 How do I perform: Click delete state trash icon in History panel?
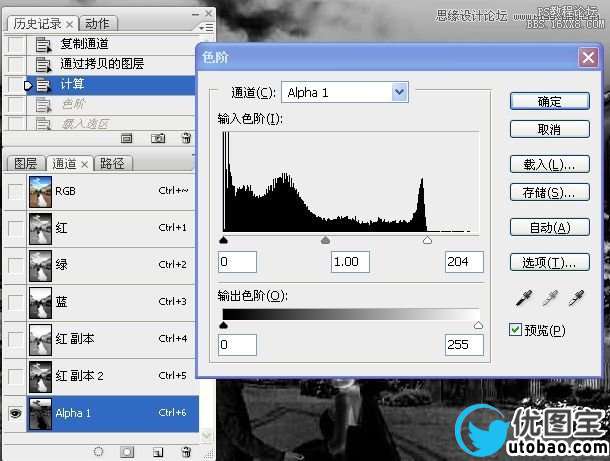(186, 138)
